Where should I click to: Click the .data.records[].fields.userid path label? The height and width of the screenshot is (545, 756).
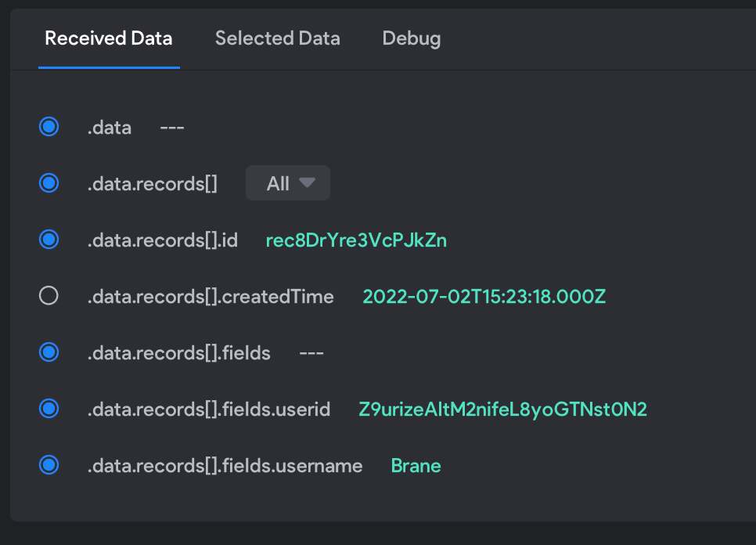(209, 410)
